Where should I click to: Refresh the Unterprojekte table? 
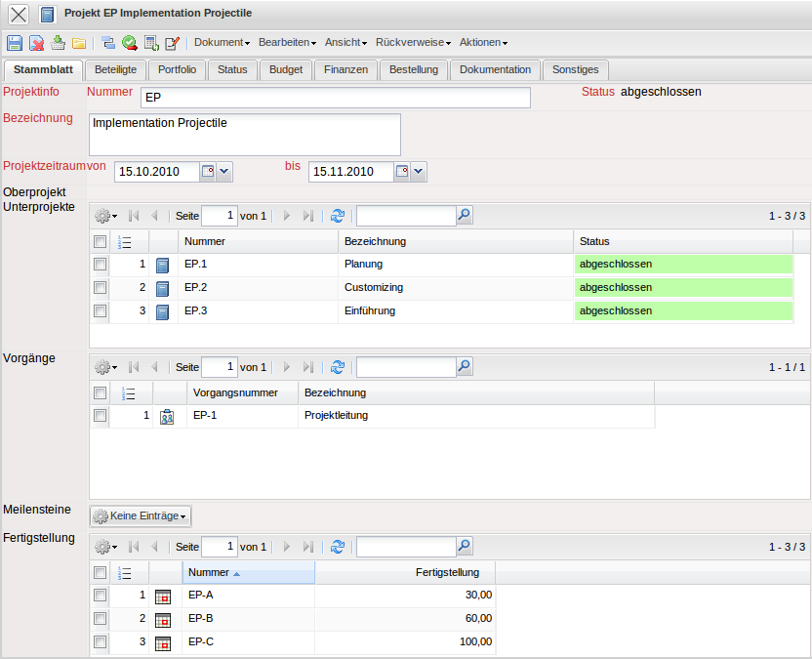(338, 216)
